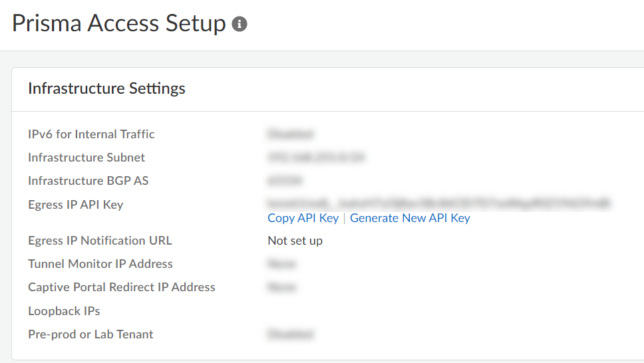Click the blurred Infrastructure Subnet value

click(x=316, y=158)
